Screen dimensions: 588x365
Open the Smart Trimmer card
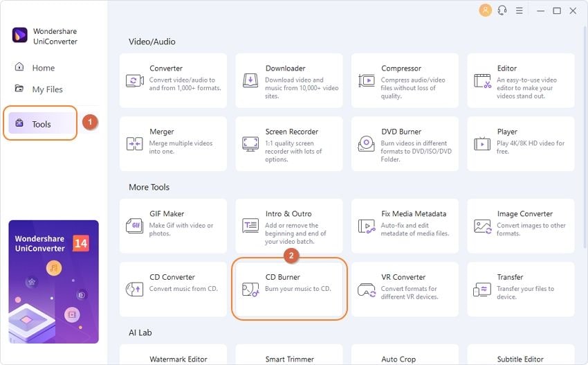click(289, 355)
